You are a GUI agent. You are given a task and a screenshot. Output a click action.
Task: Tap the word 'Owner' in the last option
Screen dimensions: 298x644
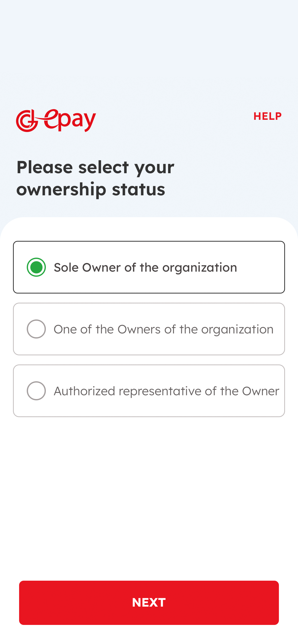pos(261,391)
